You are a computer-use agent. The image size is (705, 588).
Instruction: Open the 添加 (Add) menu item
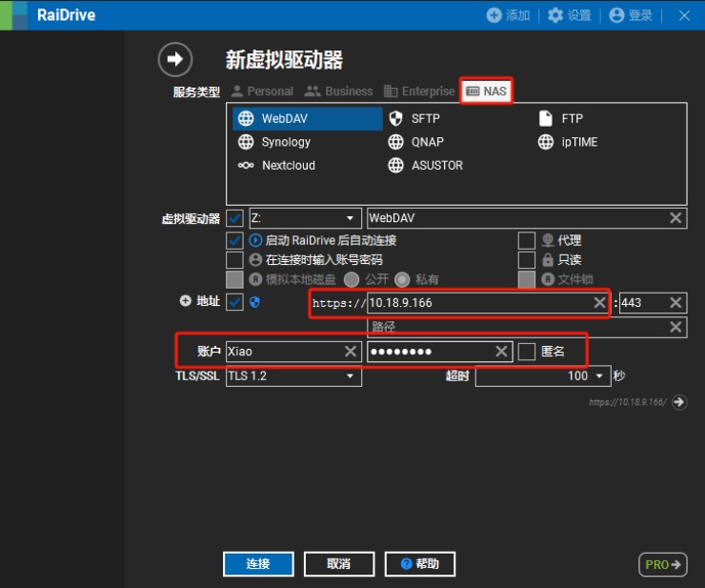coord(508,15)
